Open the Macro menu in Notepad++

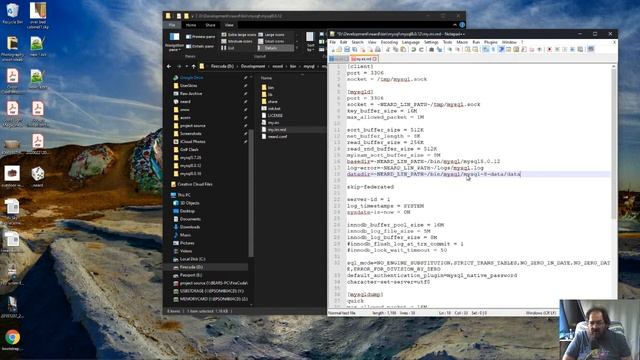click(462, 42)
